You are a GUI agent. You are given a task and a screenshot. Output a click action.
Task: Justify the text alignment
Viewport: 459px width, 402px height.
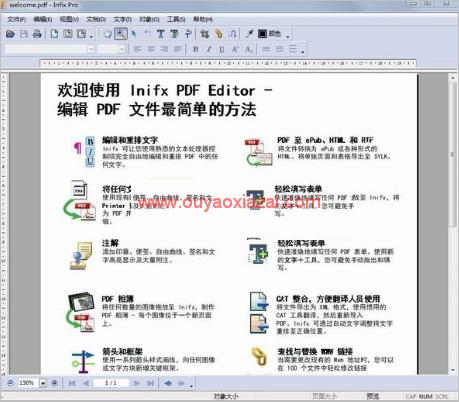[x=178, y=49]
